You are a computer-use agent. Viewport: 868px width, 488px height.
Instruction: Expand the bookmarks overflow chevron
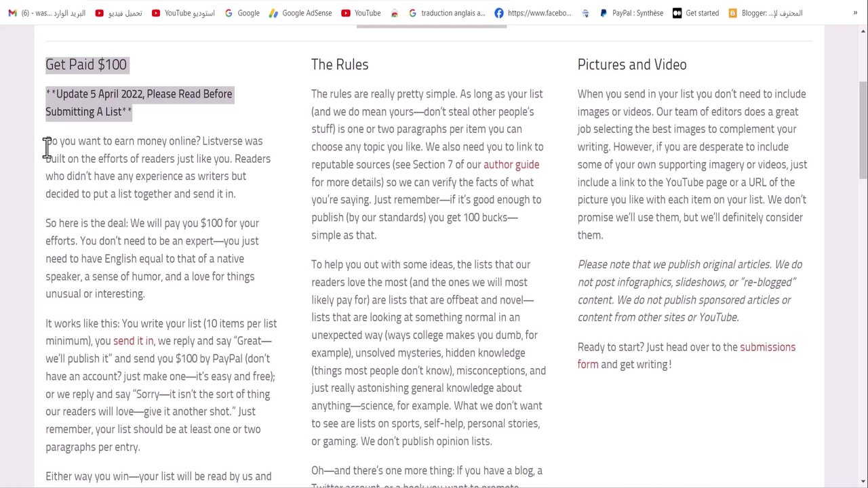click(x=855, y=13)
